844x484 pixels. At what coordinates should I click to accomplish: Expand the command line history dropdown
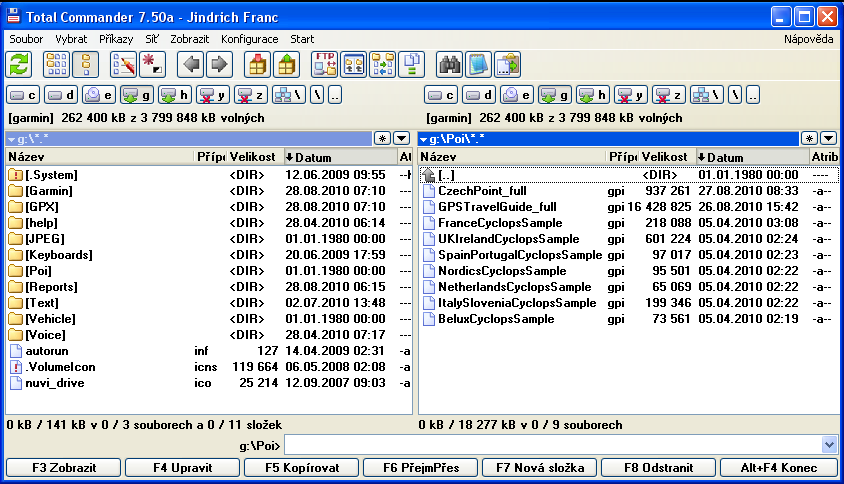(x=828, y=444)
